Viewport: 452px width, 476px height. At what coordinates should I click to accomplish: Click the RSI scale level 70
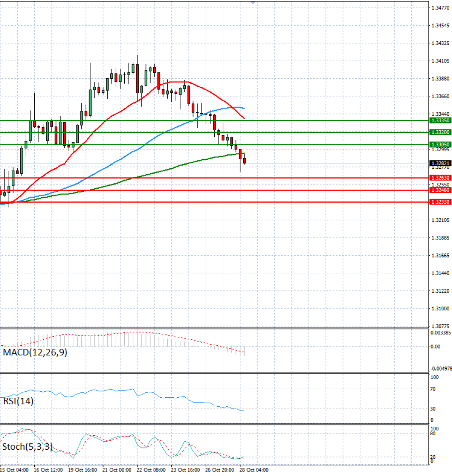click(433, 389)
